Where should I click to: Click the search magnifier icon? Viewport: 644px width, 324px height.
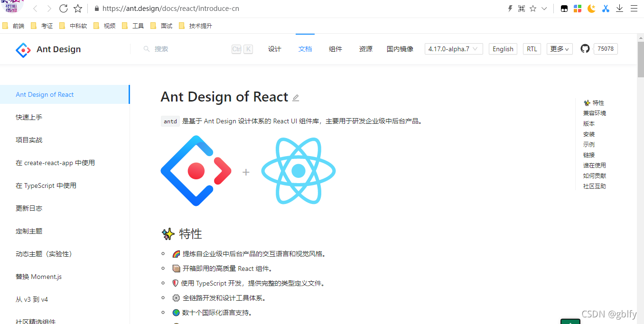coord(147,49)
